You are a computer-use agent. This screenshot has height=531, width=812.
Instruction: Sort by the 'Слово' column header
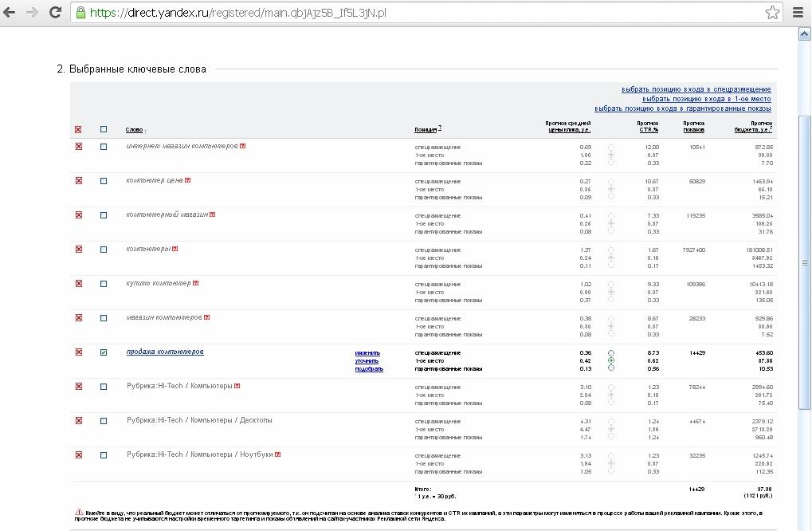(134, 130)
